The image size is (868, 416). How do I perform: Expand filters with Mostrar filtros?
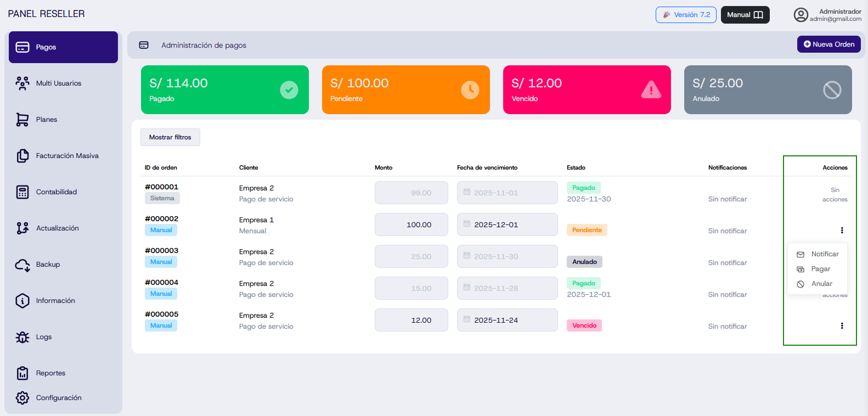click(x=170, y=137)
